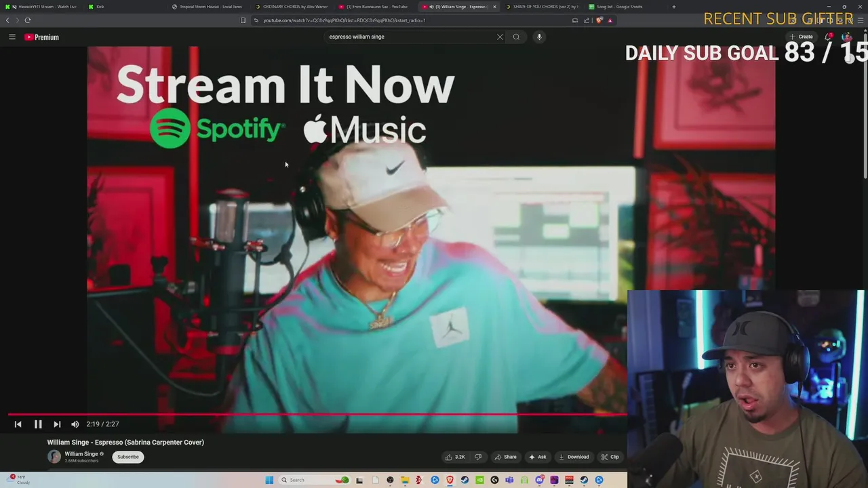Open Brave browser from the taskbar
The image size is (868, 488).
pyautogui.click(x=450, y=480)
